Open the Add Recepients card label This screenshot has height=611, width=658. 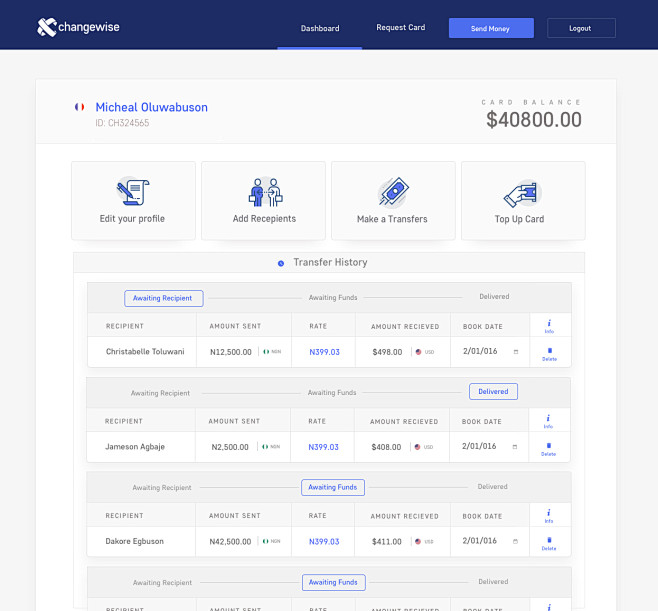click(264, 219)
